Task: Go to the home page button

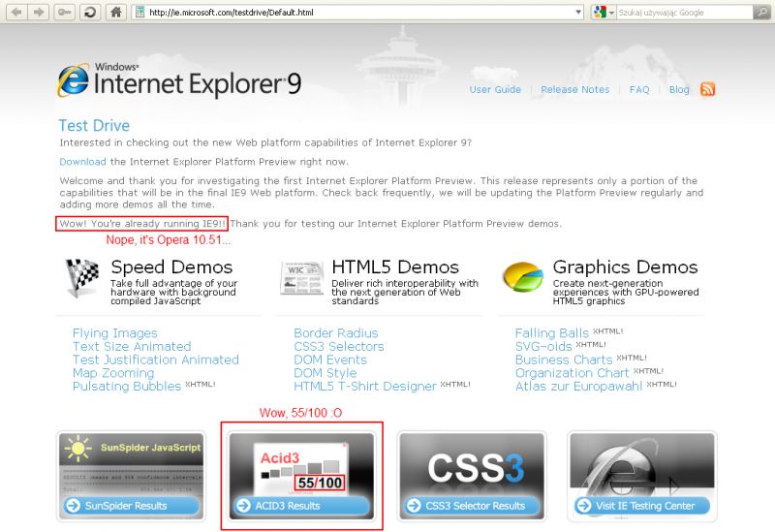Action: tap(116, 12)
